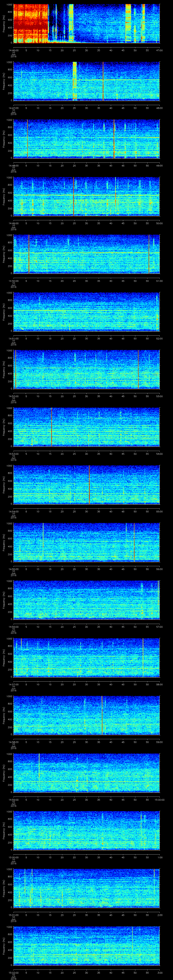Click the 3:00 end-time label

tap(160, 972)
